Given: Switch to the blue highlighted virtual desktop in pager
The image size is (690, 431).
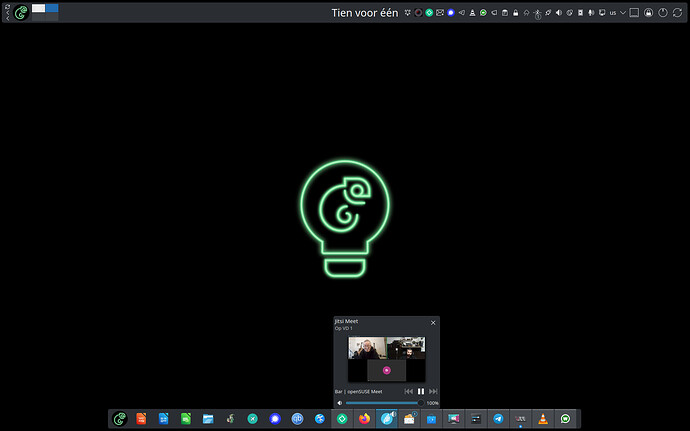Looking at the screenshot, I should (x=52, y=8).
